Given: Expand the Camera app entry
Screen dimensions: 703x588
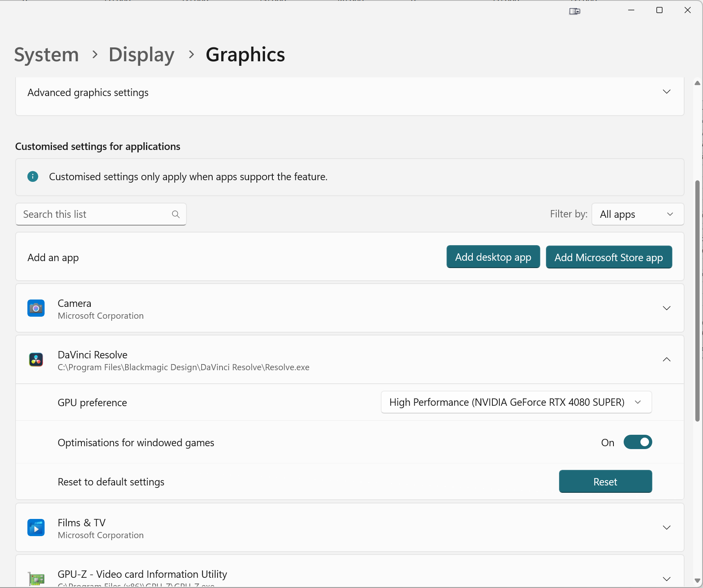Looking at the screenshot, I should click(667, 308).
